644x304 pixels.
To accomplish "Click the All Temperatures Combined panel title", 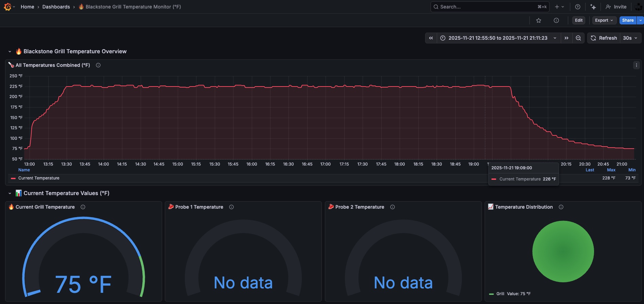I will [53, 65].
